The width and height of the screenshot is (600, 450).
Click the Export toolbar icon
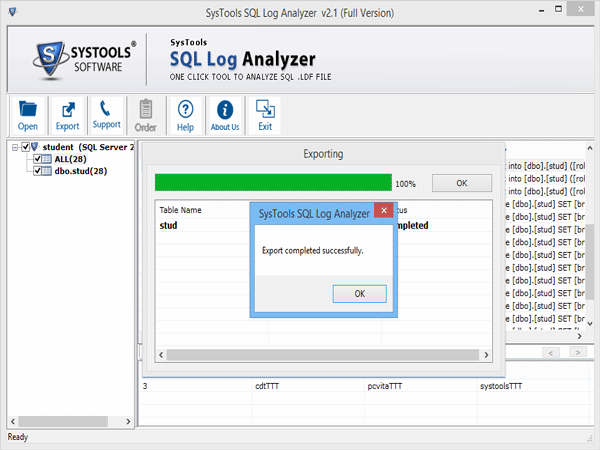[67, 115]
